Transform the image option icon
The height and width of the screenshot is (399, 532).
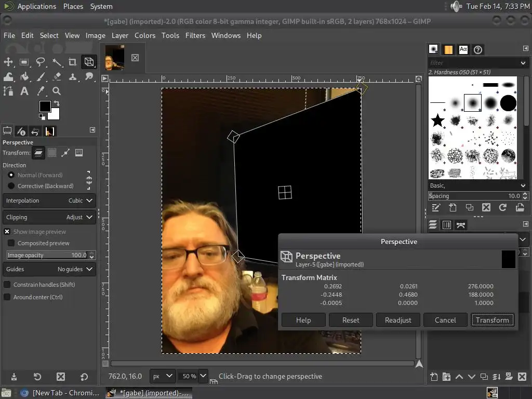79,153
